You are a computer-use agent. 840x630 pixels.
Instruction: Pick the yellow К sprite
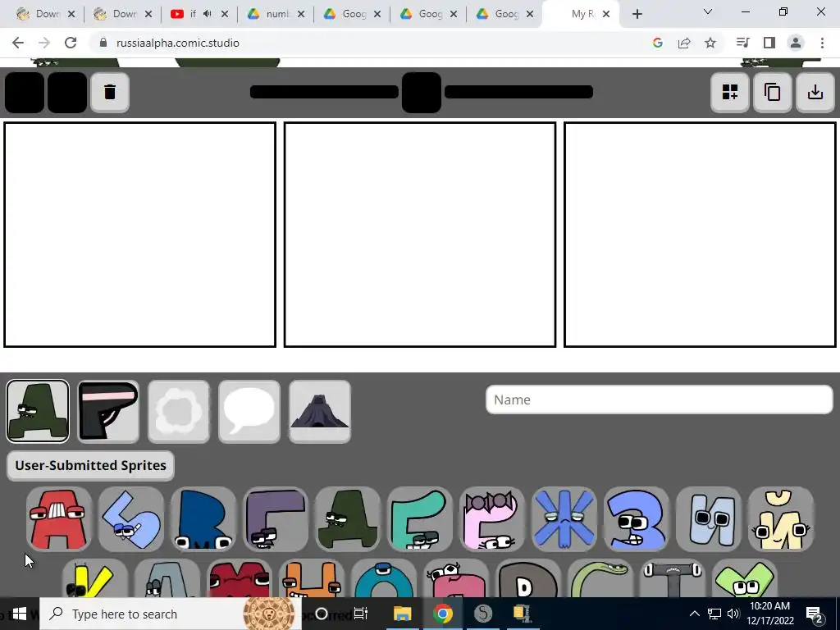pos(95,578)
